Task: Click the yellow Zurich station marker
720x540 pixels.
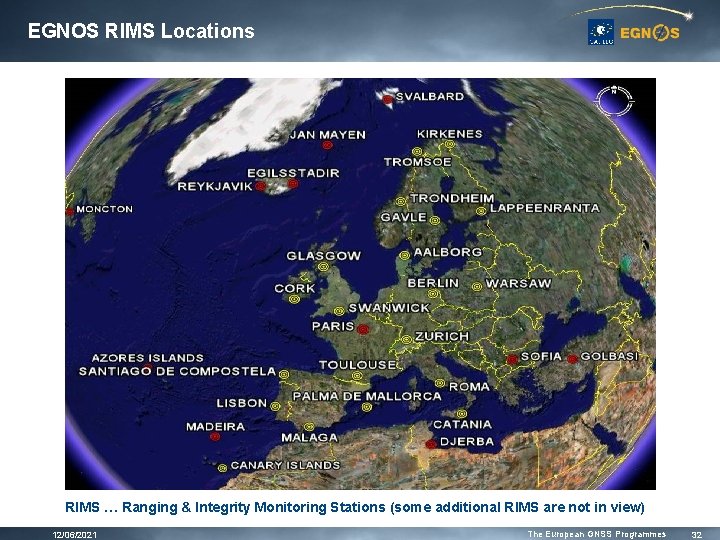Action: 406,340
